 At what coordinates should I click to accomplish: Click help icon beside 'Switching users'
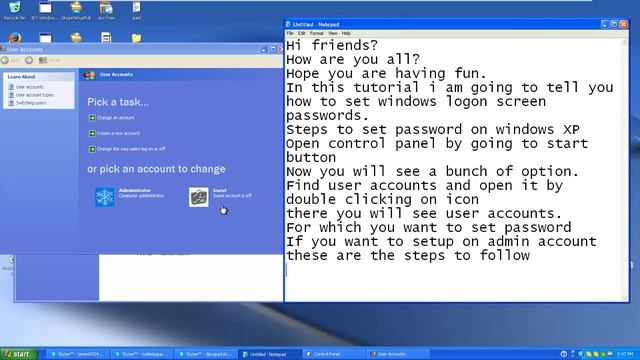click(x=11, y=103)
